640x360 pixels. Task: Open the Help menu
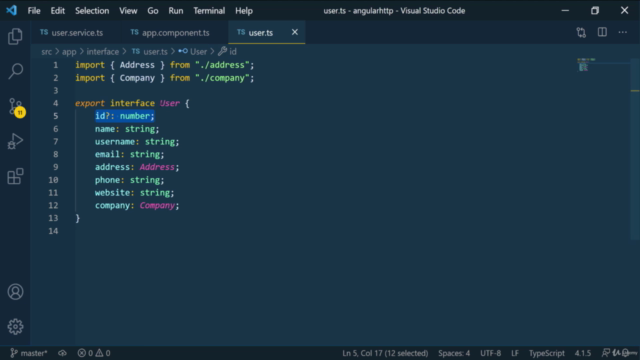click(244, 11)
